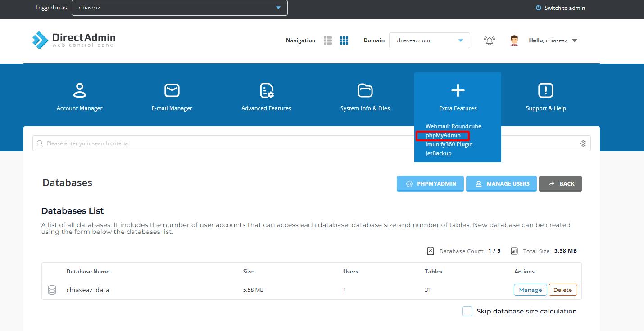Switch navigation to list view icon
The width and height of the screenshot is (644, 331).
[328, 40]
